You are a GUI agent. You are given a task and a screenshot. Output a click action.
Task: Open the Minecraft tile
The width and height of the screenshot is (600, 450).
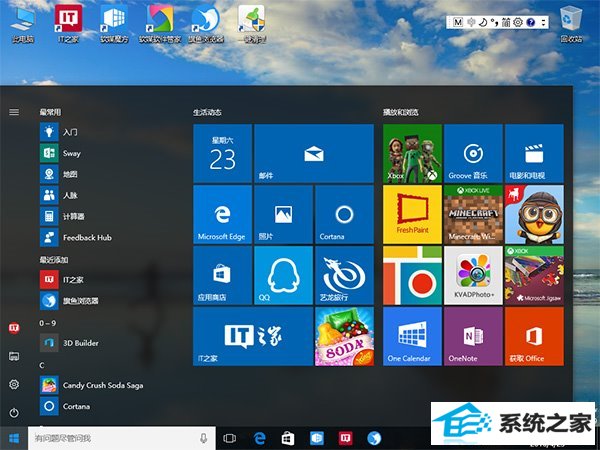[473, 214]
